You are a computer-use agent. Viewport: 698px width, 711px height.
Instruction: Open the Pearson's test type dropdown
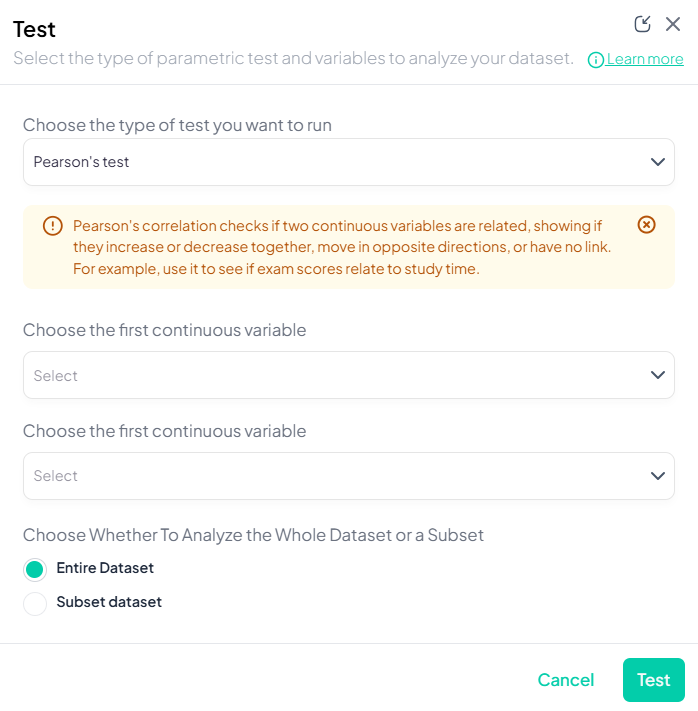tap(340, 162)
